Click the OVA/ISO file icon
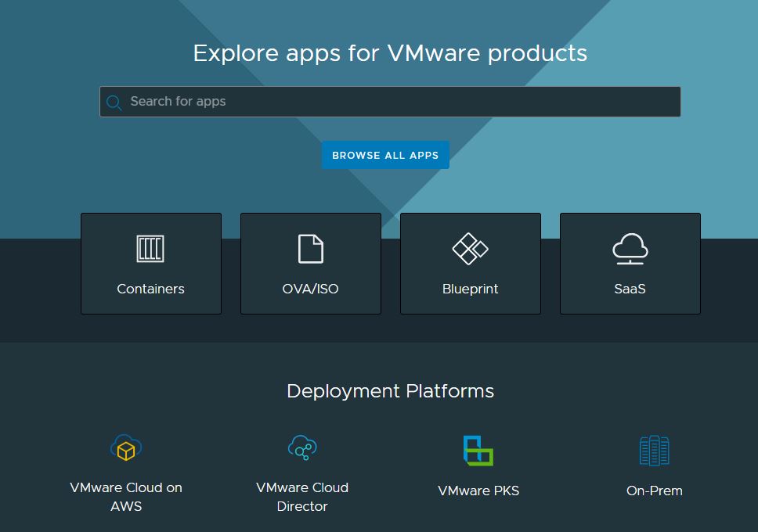This screenshot has height=532, width=758. click(311, 249)
